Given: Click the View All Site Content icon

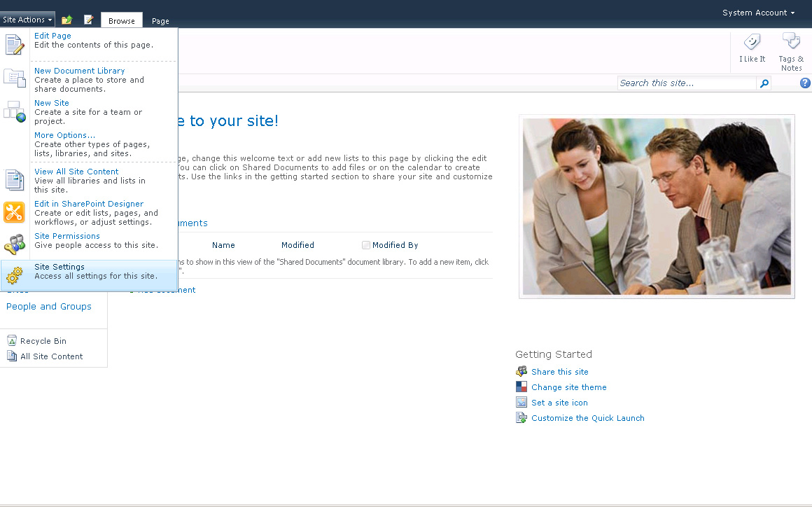Looking at the screenshot, I should [15, 180].
